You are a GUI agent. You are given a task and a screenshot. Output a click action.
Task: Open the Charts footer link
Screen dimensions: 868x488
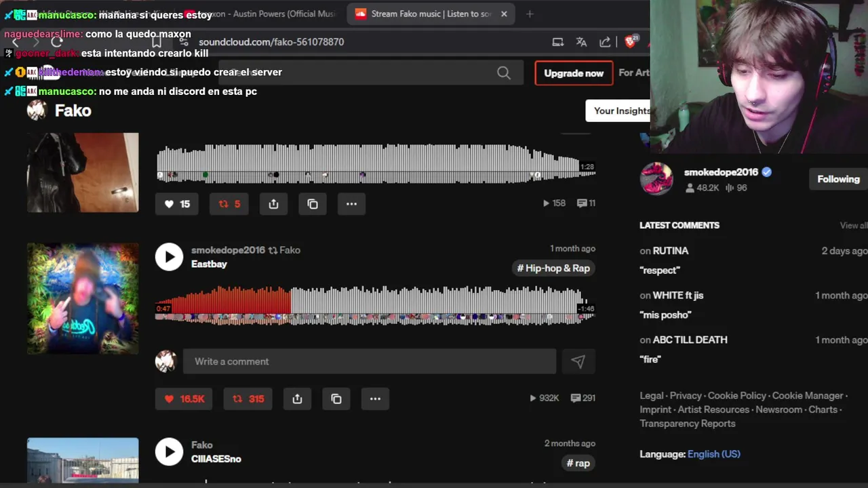(x=823, y=409)
